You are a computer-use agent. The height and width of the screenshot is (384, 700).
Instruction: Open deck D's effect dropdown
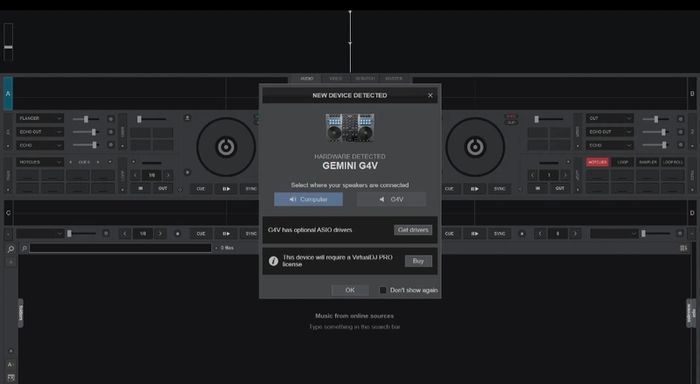[x=614, y=234]
